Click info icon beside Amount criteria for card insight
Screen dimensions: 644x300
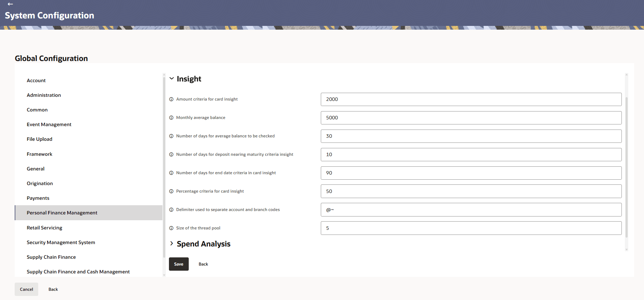point(171,99)
